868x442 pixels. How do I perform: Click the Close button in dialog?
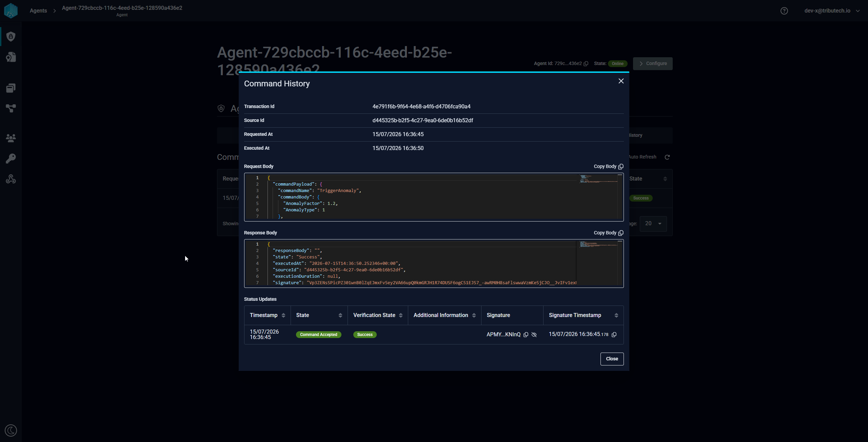coord(612,359)
